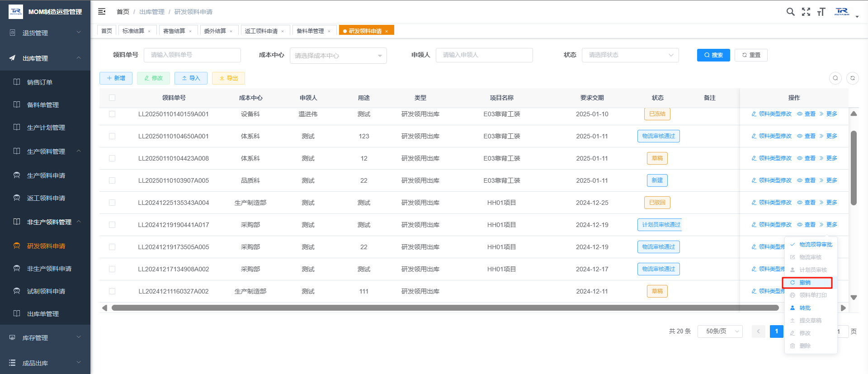
Task: Collapse the sidebar with the hamburger icon
Action: point(102,11)
